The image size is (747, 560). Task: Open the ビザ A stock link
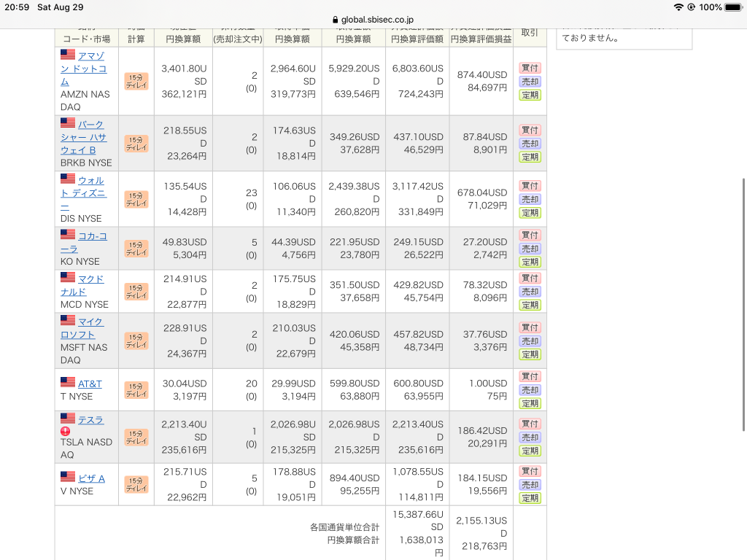coord(91,478)
